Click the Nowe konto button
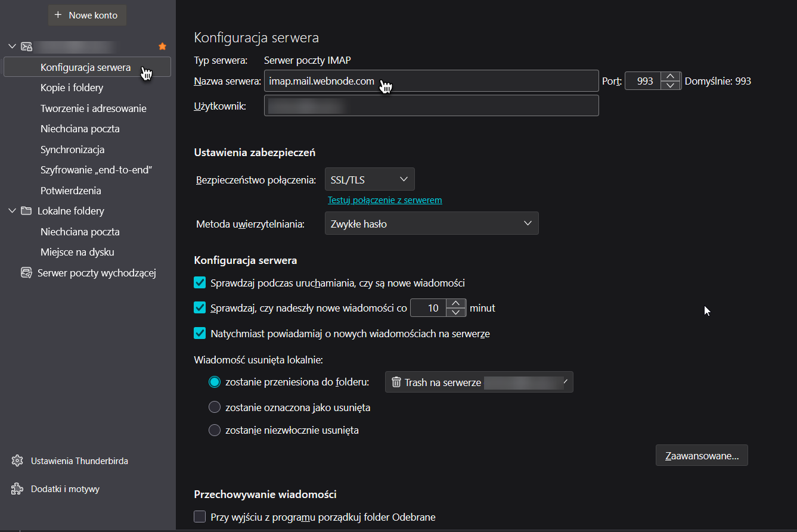The image size is (797, 532). [x=87, y=15]
